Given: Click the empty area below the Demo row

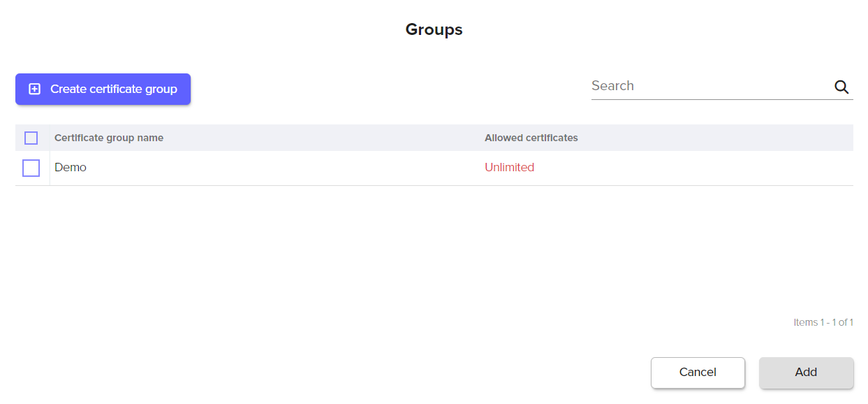Looking at the screenshot, I should 433,245.
